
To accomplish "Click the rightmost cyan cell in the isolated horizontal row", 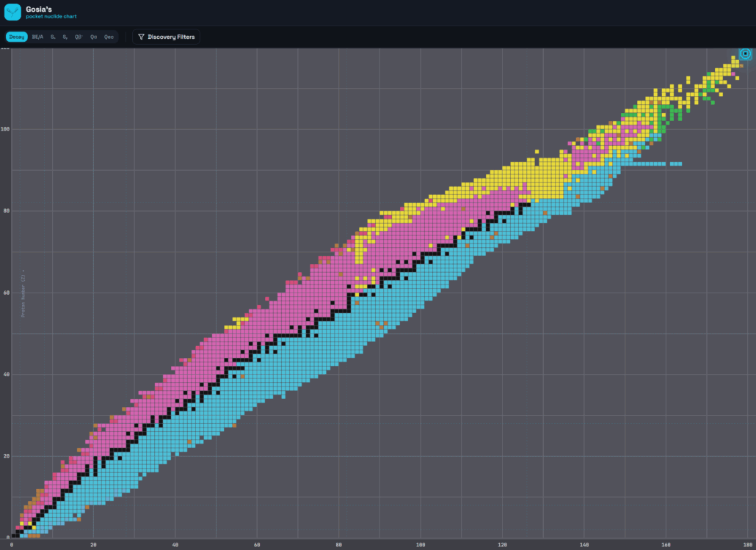I will [680, 164].
